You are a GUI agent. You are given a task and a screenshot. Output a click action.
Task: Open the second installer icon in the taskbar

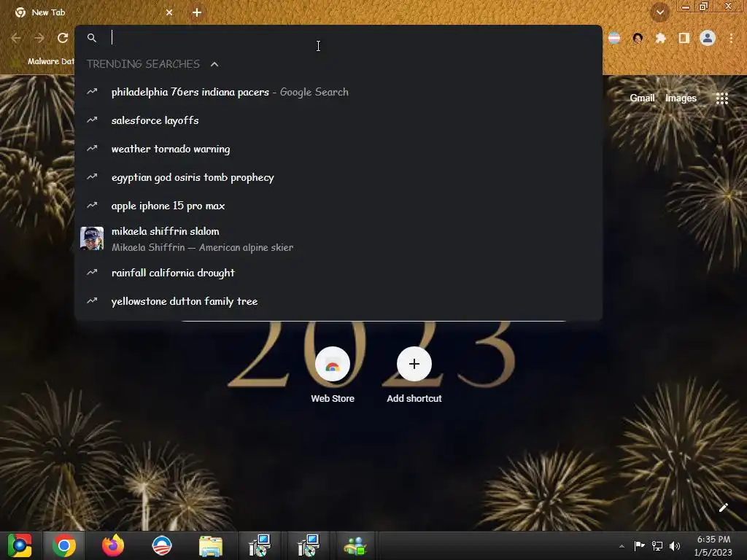pyautogui.click(x=308, y=545)
